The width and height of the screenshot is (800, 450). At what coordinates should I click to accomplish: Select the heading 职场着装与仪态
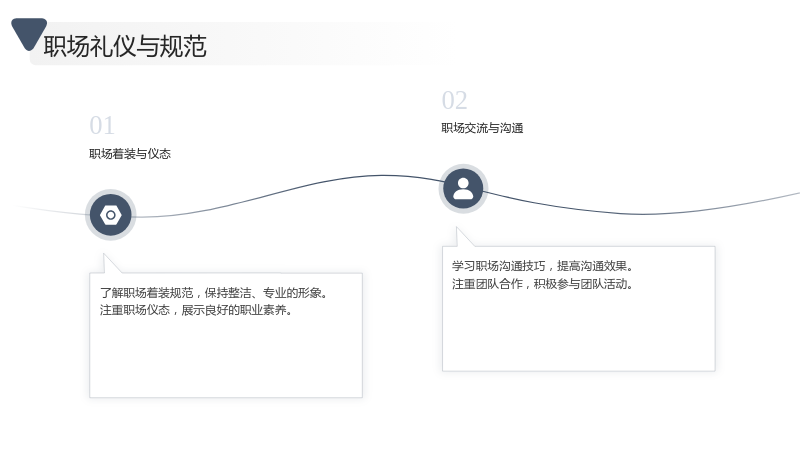click(x=130, y=154)
